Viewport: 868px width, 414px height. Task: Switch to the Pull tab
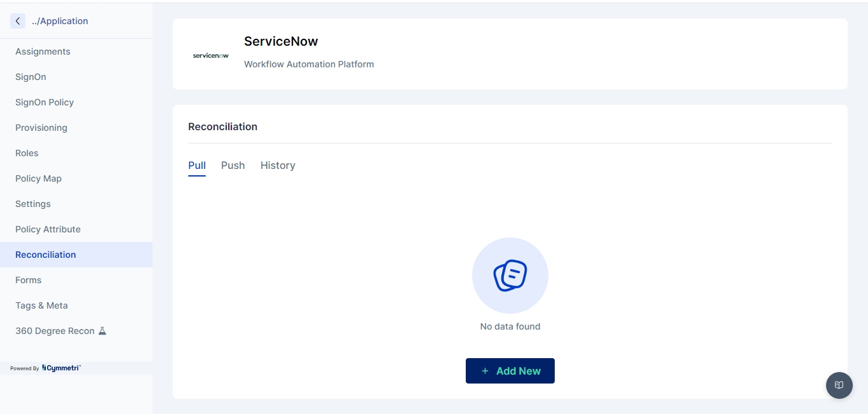click(x=197, y=165)
